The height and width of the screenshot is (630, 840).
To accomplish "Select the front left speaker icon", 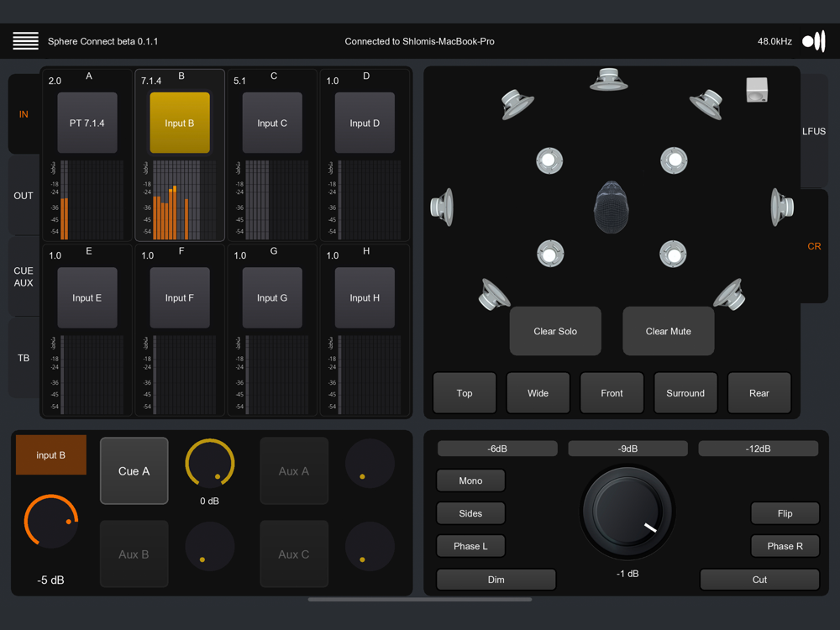I will click(517, 104).
